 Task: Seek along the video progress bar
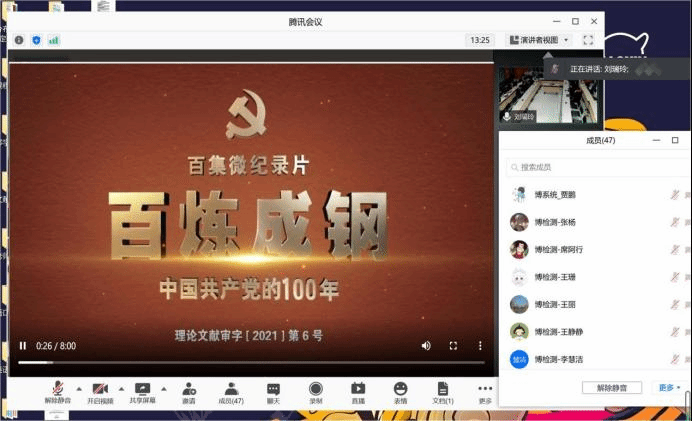click(x=252, y=362)
